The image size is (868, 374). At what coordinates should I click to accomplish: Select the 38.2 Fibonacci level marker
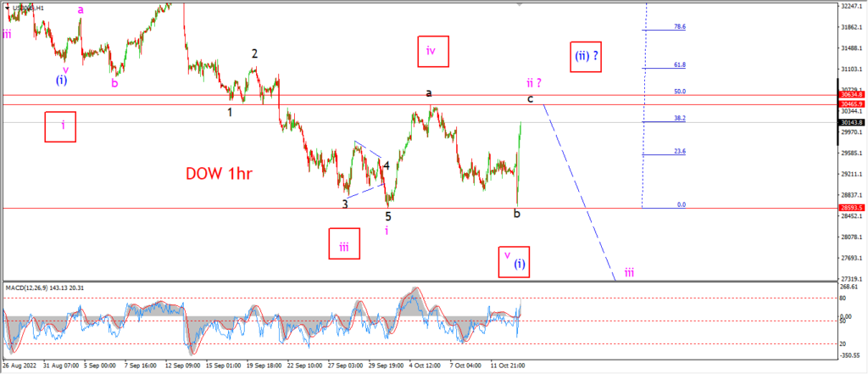[x=680, y=118]
